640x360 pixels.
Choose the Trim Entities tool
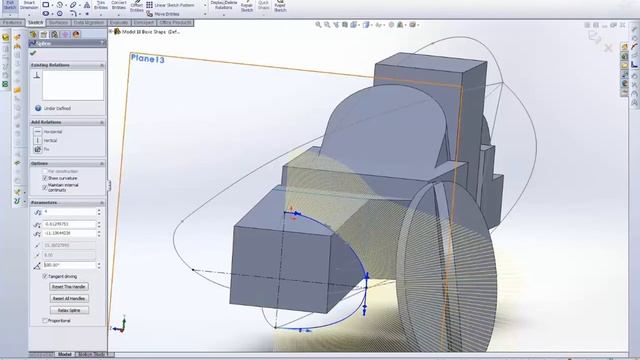click(x=101, y=5)
